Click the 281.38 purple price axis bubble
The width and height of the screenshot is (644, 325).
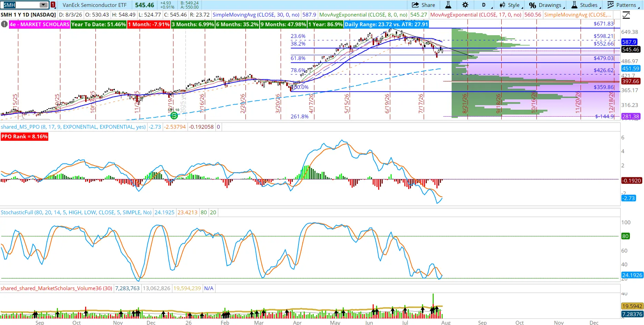[x=631, y=116]
